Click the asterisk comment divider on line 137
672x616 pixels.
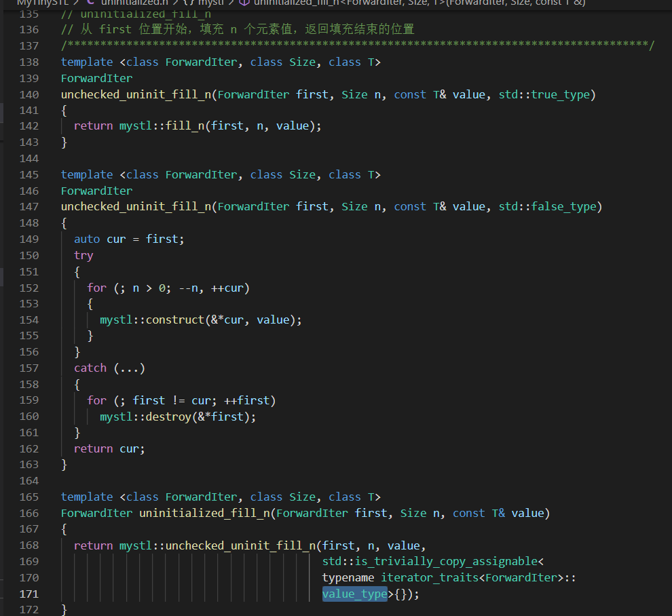358,45
